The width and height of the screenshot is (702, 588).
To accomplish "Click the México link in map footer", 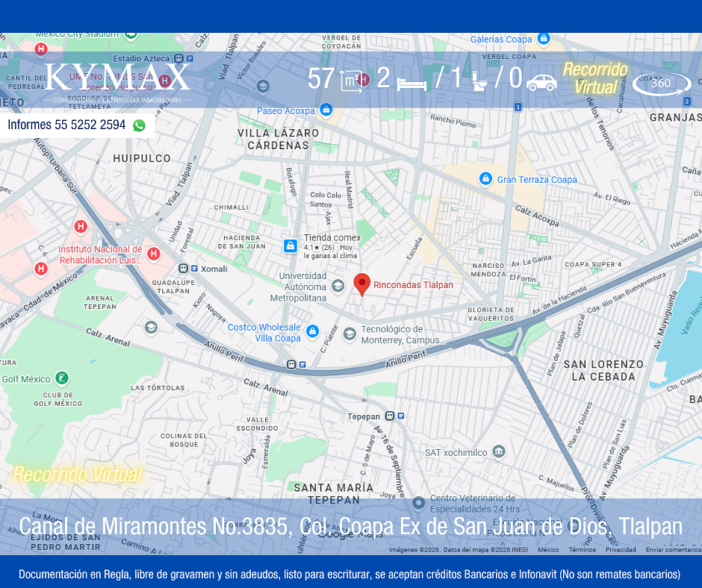I will click(x=548, y=549).
